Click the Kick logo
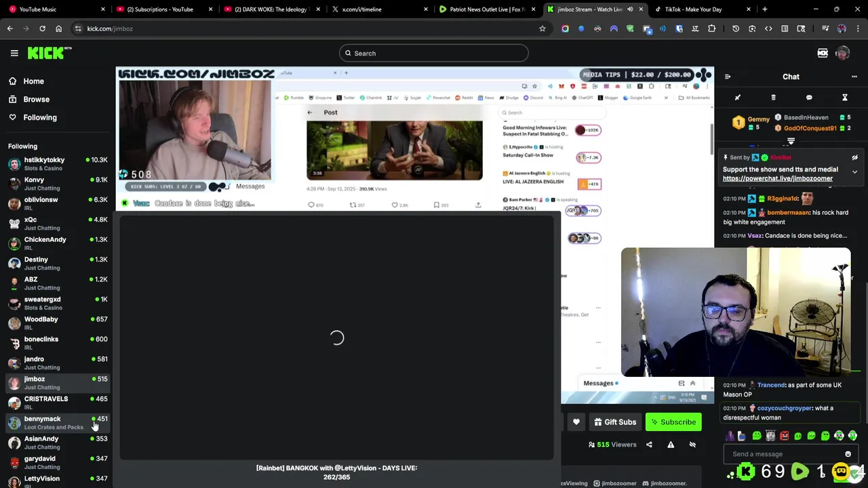Screen dimensions: 868x488 [x=50, y=53]
